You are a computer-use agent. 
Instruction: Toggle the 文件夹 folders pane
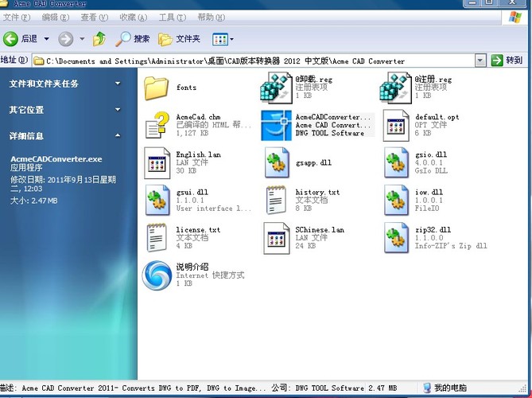pos(179,39)
